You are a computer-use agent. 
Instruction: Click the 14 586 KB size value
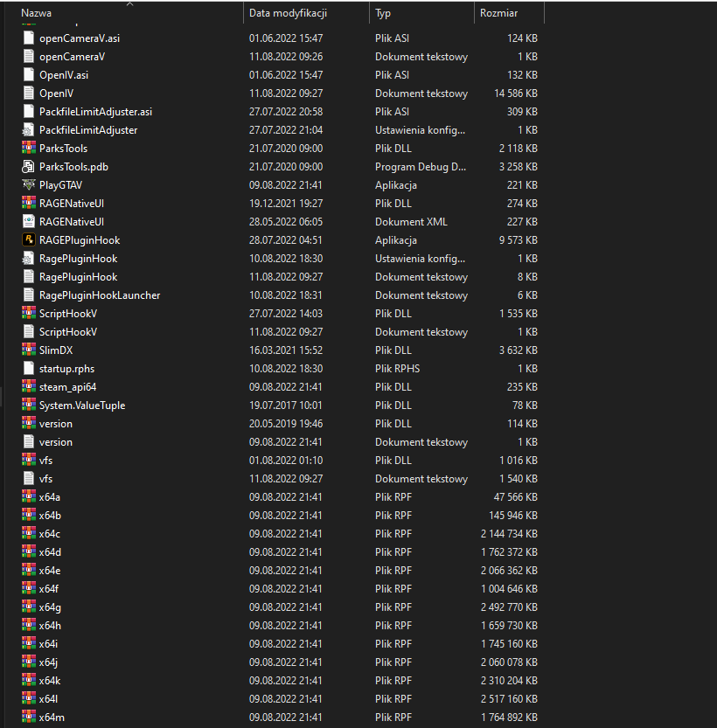(516, 94)
